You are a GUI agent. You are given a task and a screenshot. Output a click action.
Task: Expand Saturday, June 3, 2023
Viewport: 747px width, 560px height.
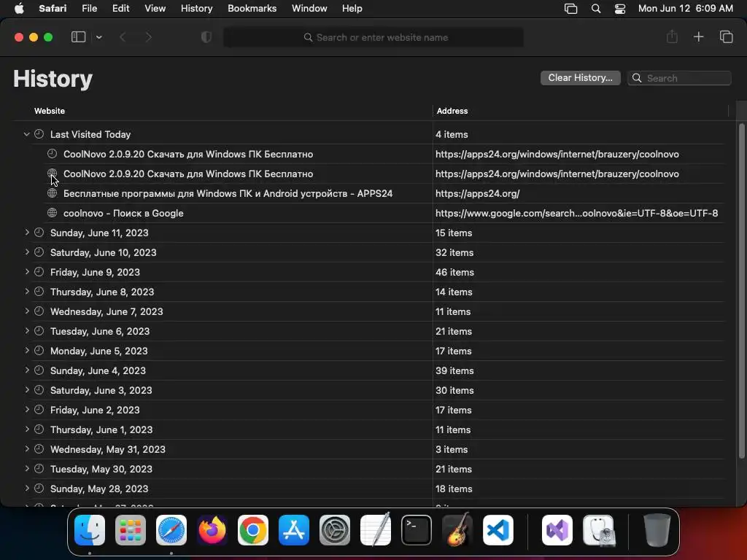click(27, 390)
